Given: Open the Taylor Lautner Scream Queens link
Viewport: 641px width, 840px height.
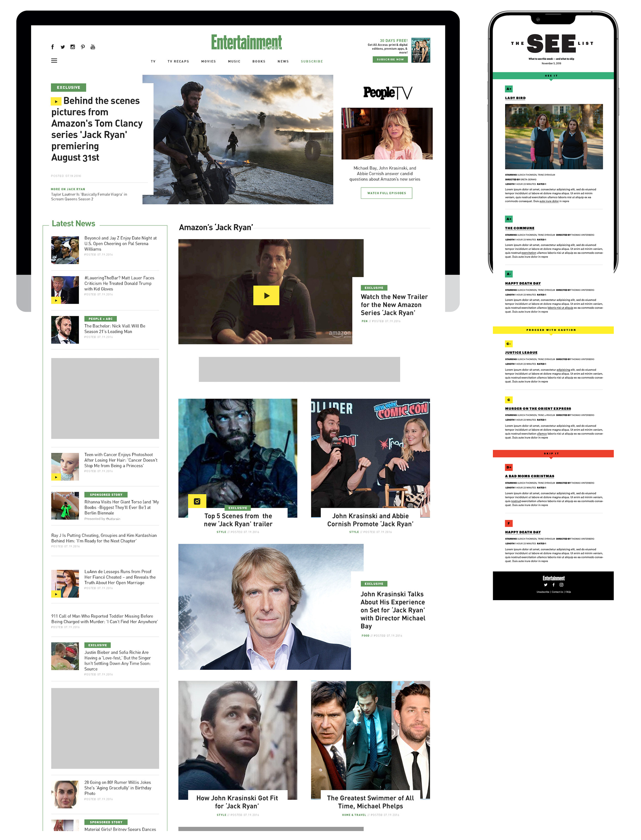Looking at the screenshot, I should 89,196.
